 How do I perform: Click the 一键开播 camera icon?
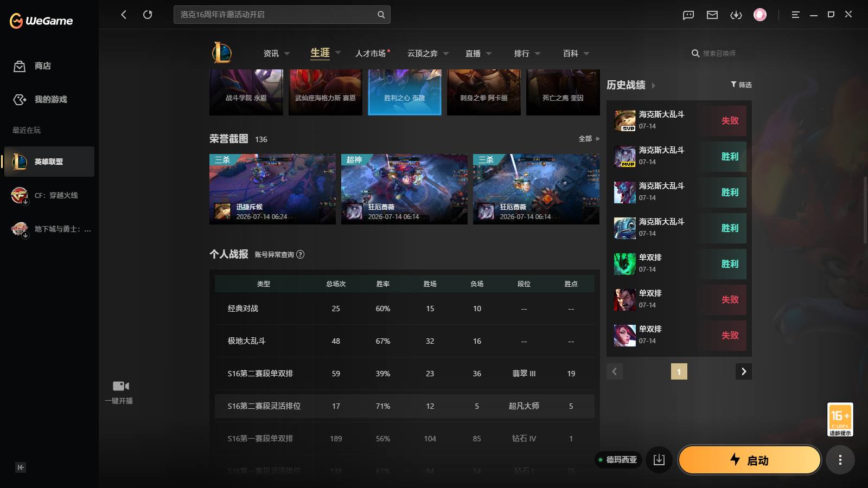coord(120,386)
